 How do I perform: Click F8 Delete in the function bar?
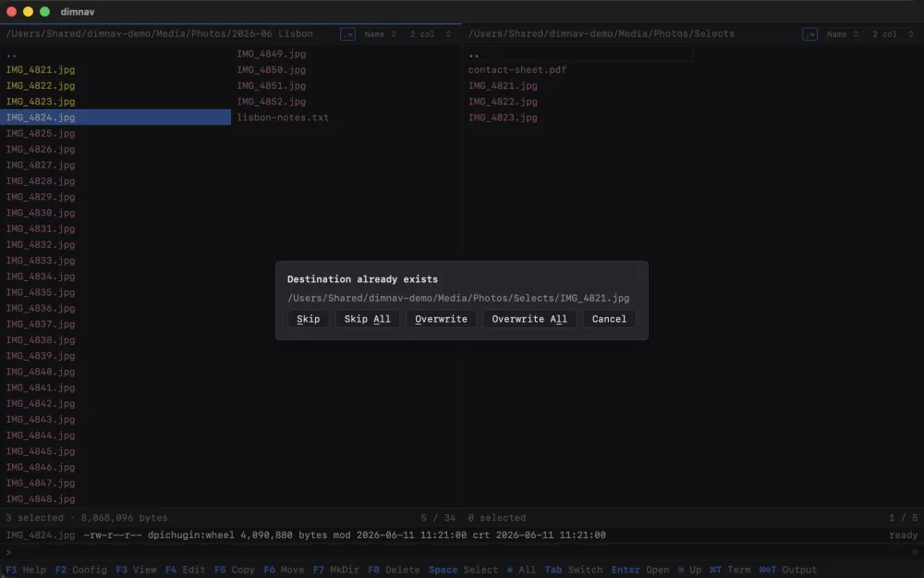coord(394,570)
